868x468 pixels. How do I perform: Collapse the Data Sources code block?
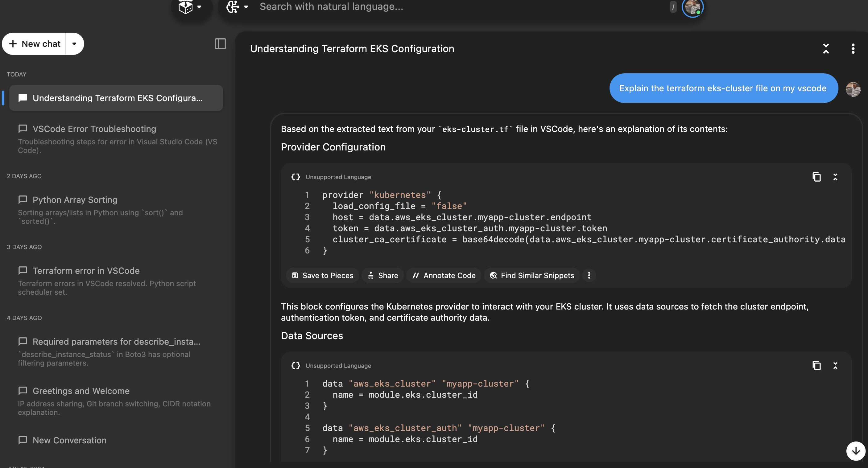click(x=835, y=366)
